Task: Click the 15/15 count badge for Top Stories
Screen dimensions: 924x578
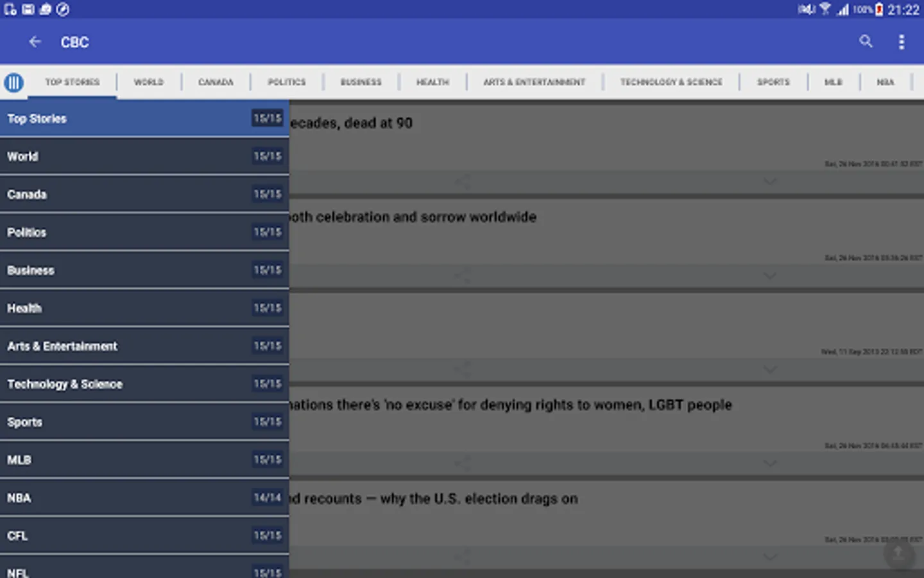Action: 268,118
